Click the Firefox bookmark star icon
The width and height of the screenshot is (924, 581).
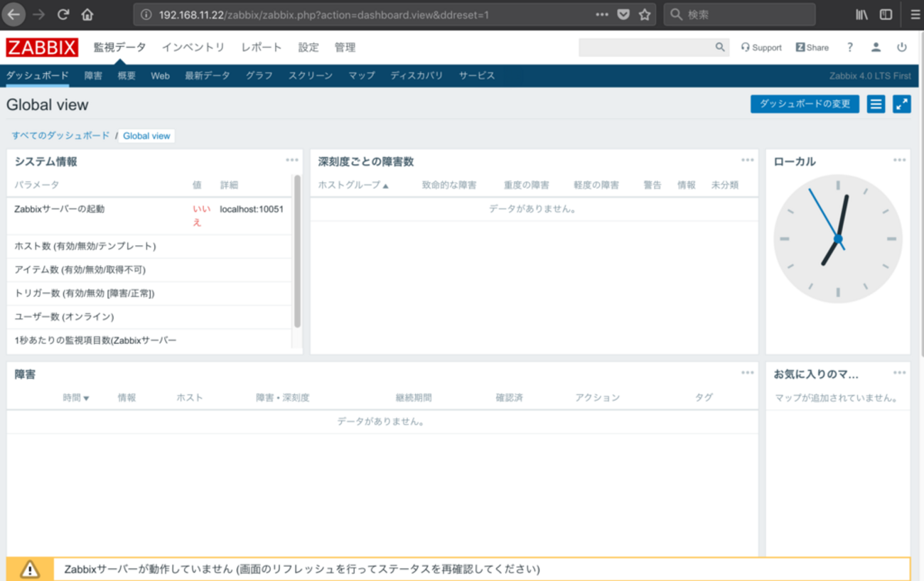point(645,14)
